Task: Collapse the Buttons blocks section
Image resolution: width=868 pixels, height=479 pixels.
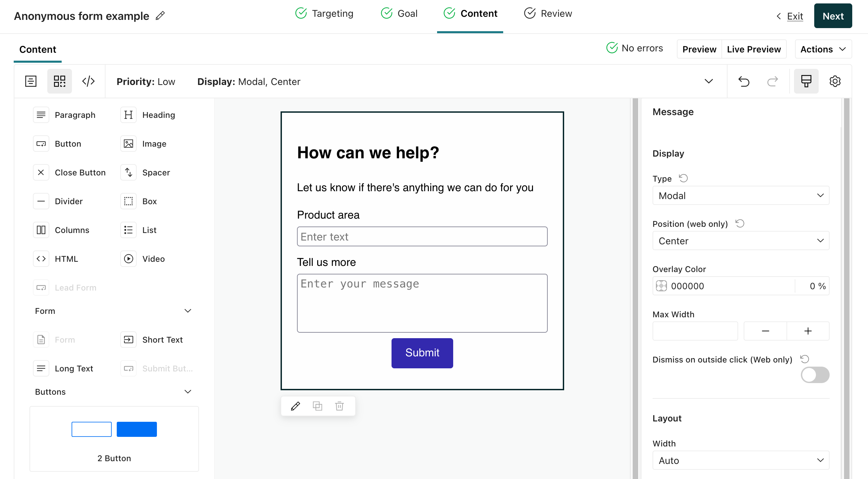Action: point(188,392)
